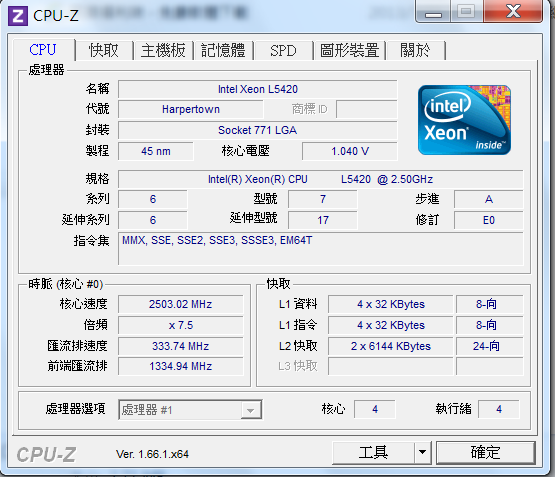Click the 型號 value 7
This screenshot has height=480, width=556.
(323, 199)
